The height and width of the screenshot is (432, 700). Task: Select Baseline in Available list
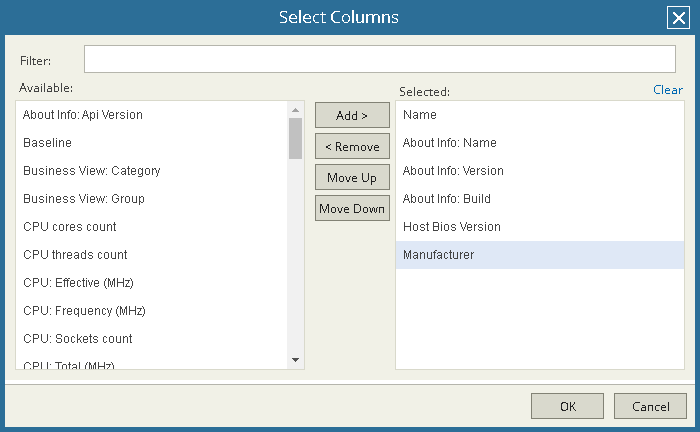coord(48,143)
